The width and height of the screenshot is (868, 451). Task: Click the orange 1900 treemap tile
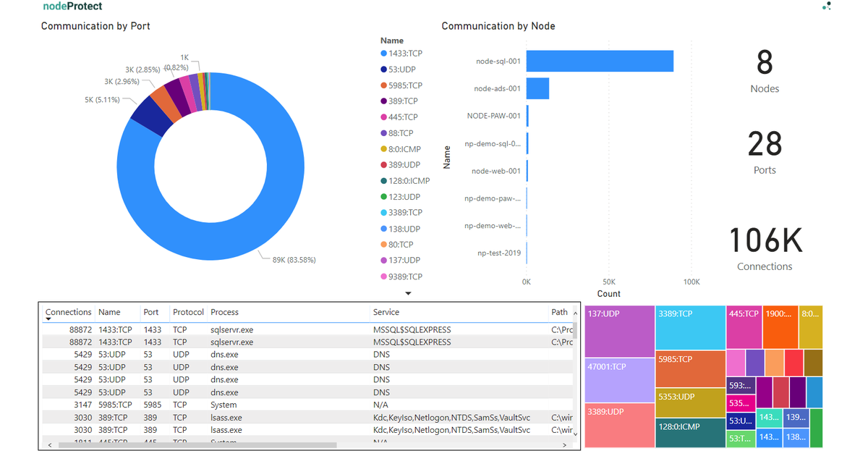tap(780, 326)
